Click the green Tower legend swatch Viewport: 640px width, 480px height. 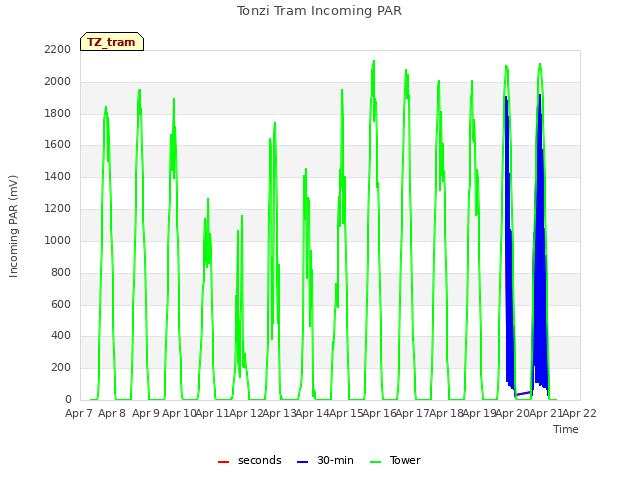(375, 462)
